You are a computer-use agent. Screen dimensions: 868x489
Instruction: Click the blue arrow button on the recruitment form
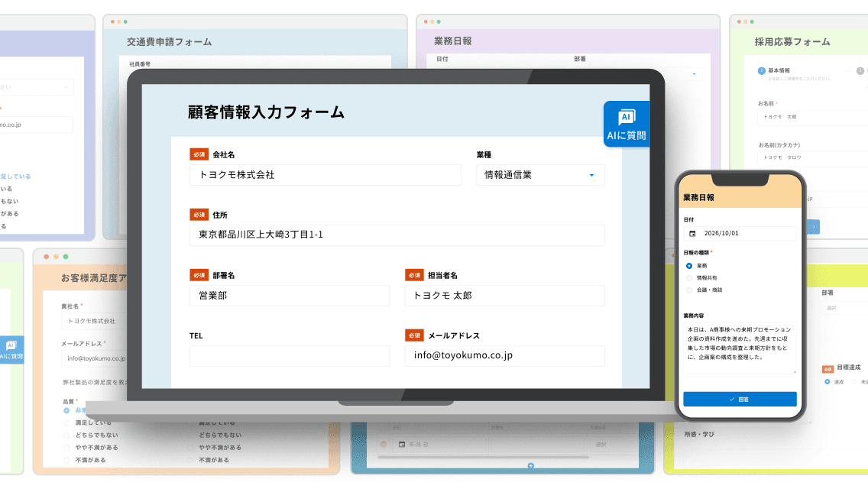pos(813,227)
